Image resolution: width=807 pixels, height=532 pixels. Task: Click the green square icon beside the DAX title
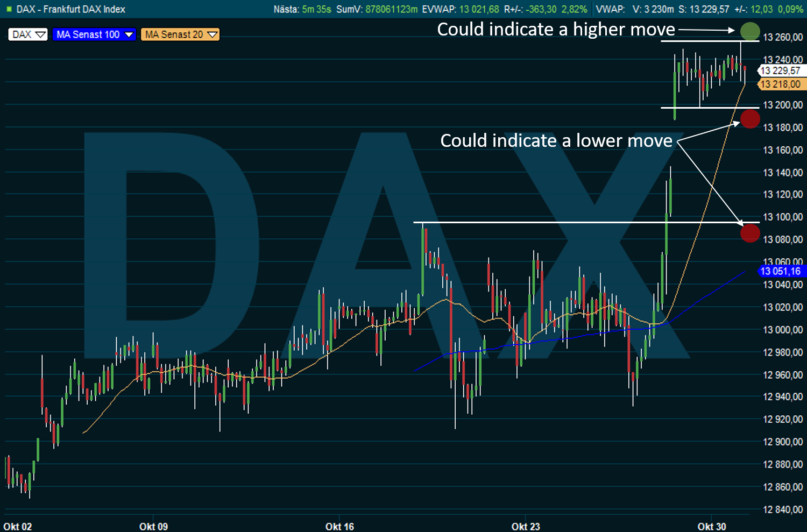tap(9, 9)
